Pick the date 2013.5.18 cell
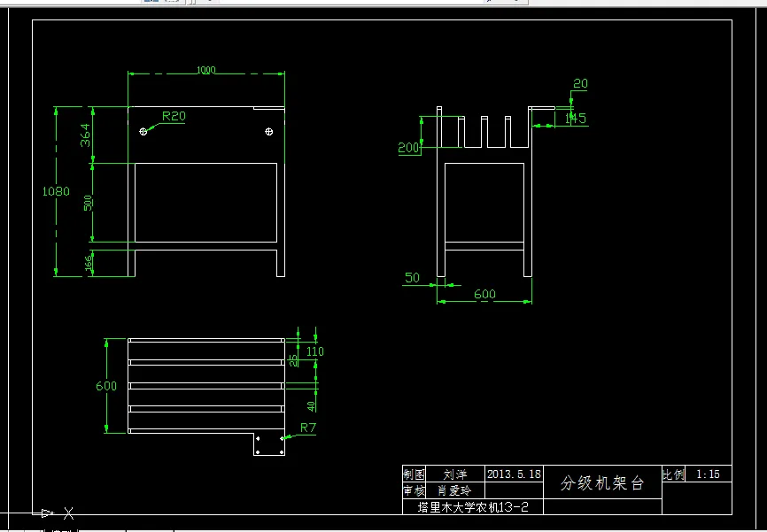 pos(514,474)
